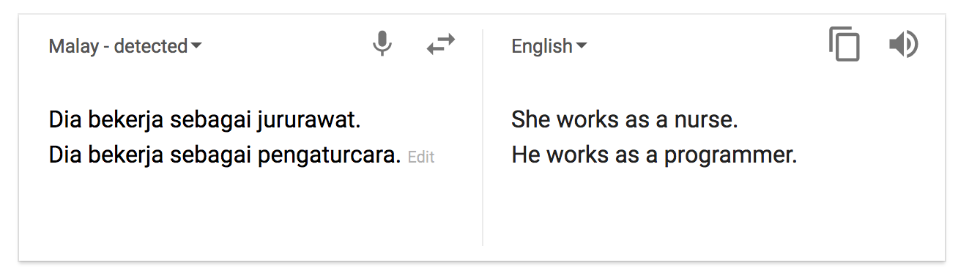Listen to translation with speaker icon
980x271 pixels.
[x=903, y=45]
